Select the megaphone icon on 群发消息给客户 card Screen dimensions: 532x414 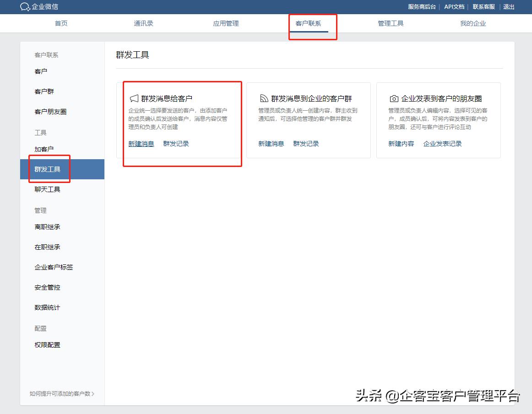(x=133, y=97)
